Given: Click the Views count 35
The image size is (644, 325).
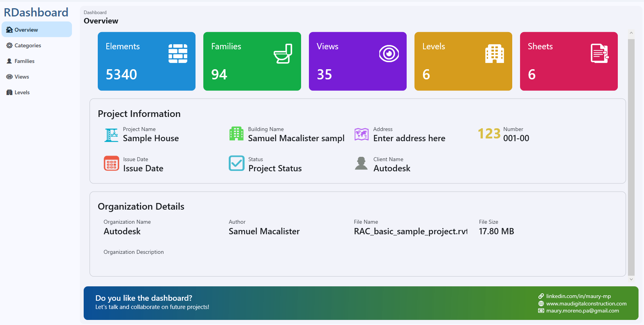Looking at the screenshot, I should point(324,74).
